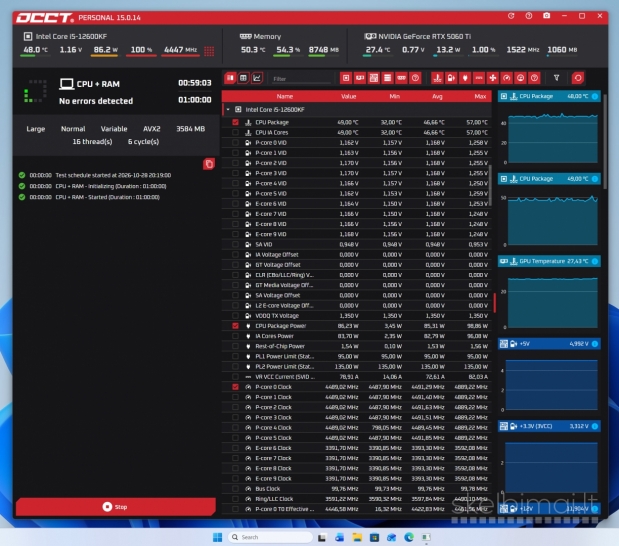Click the Windows taskbar Search box
Image resolution: width=619 pixels, height=546 pixels.
(271, 537)
